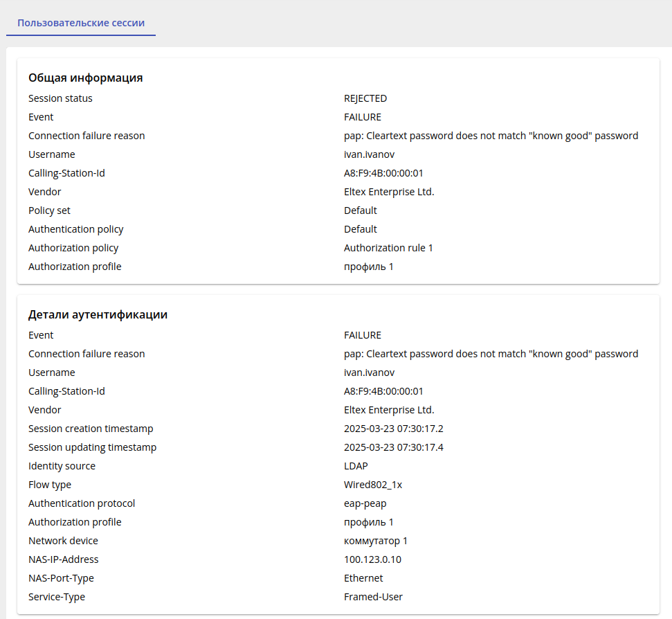Click the NAS-IP-Address value 100.123.0.10
Viewport: 672px width, 619px height.
pos(372,559)
